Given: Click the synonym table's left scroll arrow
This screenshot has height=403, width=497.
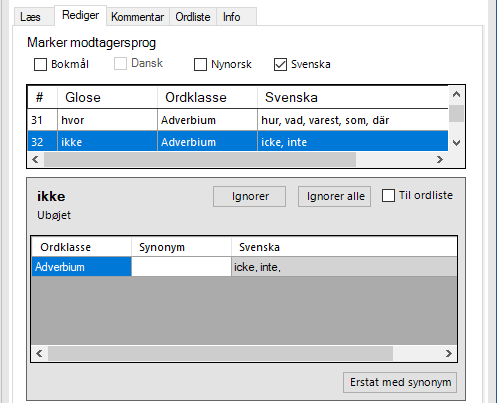Looking at the screenshot, I should coord(39,353).
